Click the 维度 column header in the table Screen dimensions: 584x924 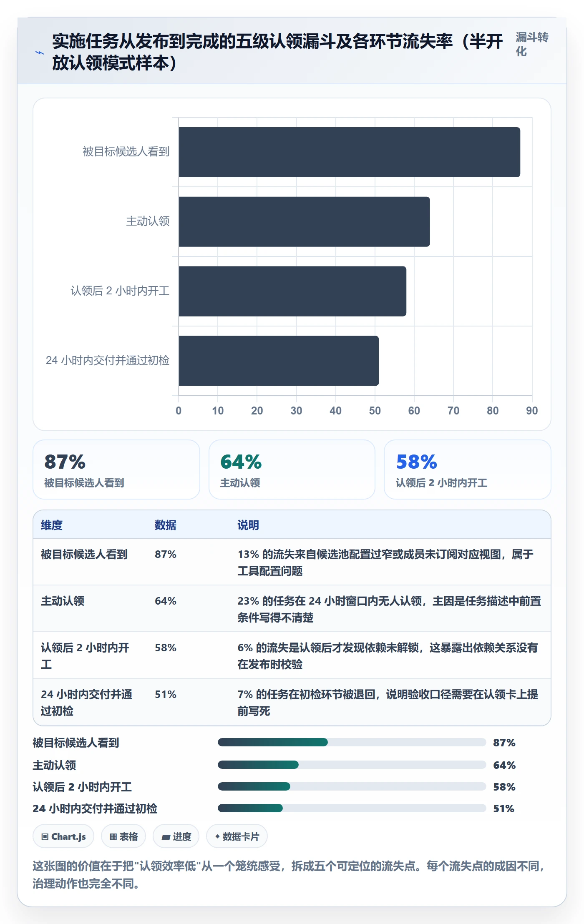[x=52, y=525]
